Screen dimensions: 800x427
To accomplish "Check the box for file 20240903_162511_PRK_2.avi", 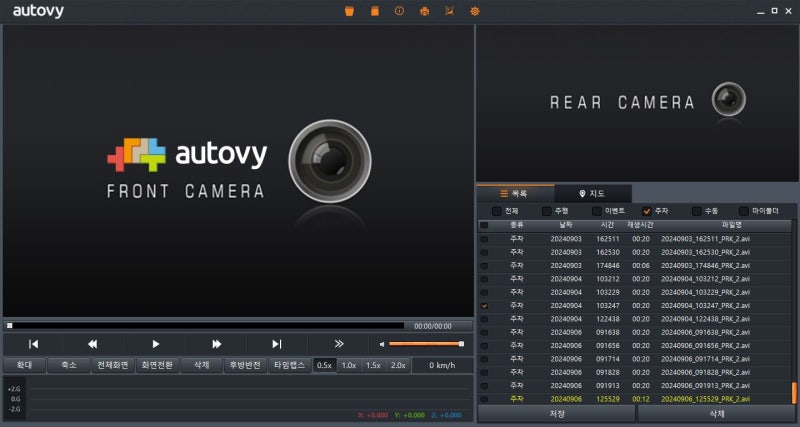I will (x=484, y=239).
